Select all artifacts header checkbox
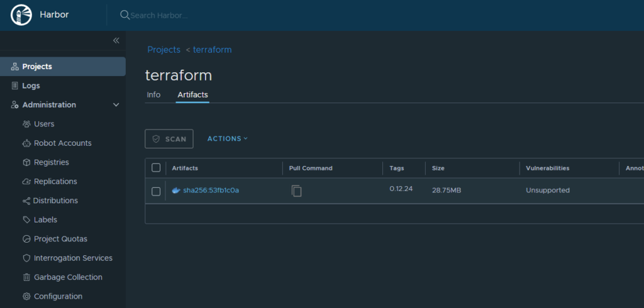644x308 pixels. 156,168
